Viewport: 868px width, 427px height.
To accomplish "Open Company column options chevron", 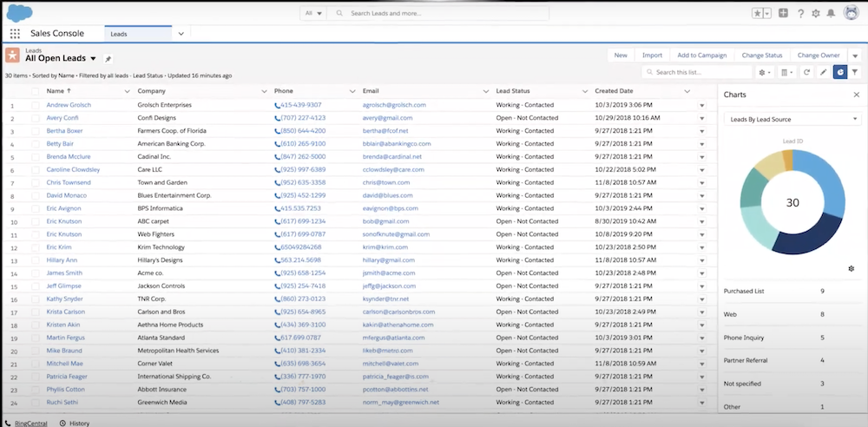I will [264, 91].
